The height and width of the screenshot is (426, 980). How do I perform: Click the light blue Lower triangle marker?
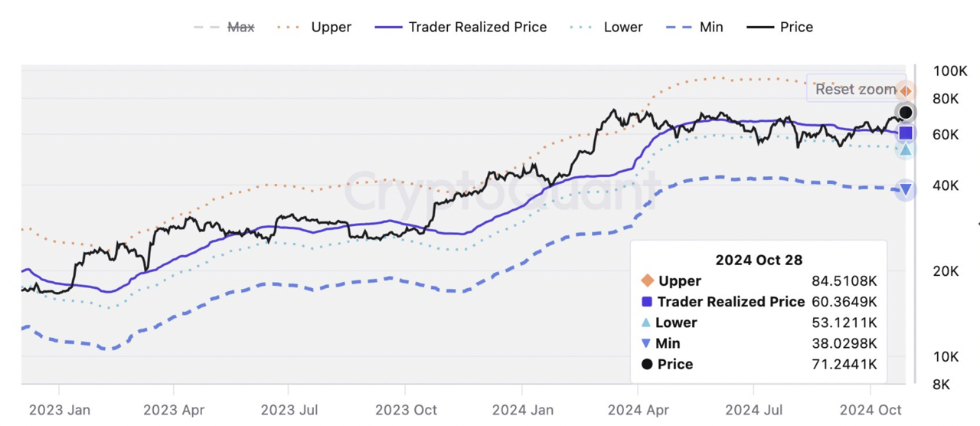pos(906,149)
